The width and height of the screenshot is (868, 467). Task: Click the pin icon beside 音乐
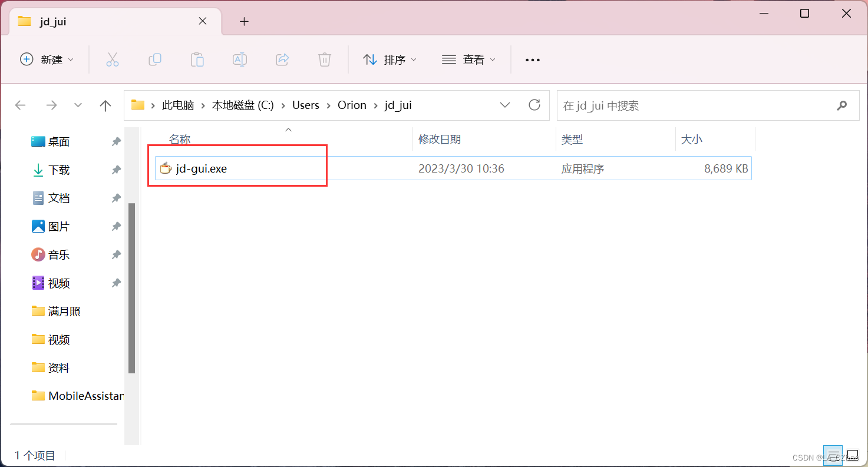pyautogui.click(x=116, y=255)
